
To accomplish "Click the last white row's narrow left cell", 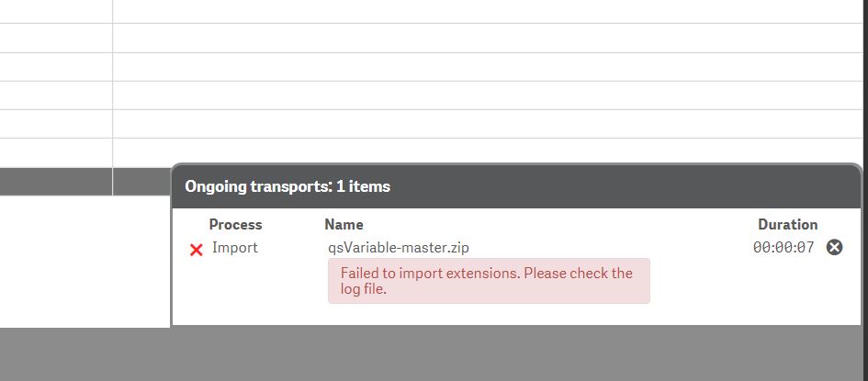I will click(55, 152).
